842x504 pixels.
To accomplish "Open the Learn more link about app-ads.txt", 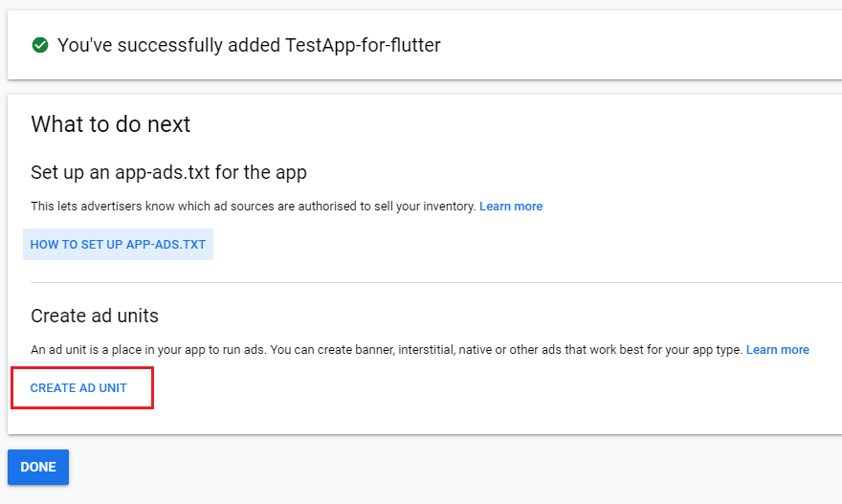I will click(x=511, y=207).
